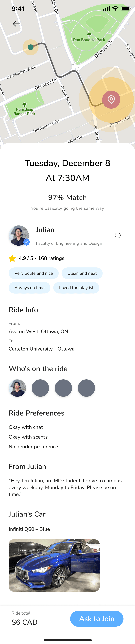Tap the Hunsdeep Rangar Park tree icon

coord(24,105)
